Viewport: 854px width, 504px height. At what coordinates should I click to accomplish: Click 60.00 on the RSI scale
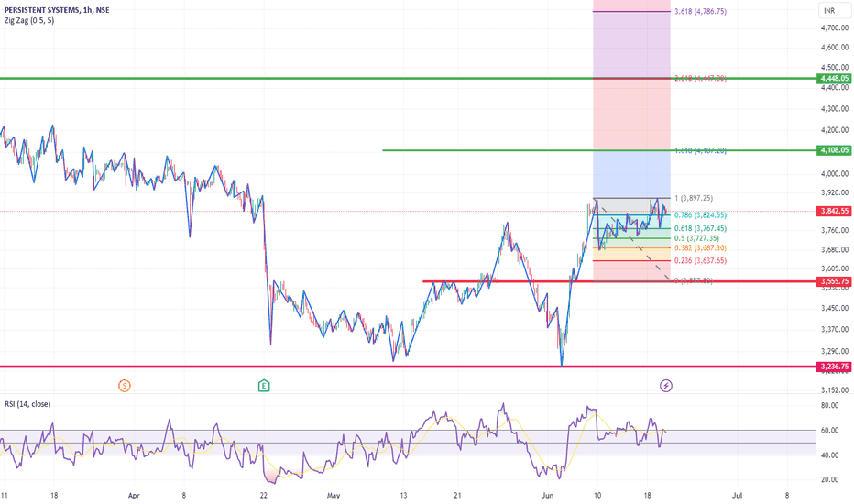pos(829,431)
